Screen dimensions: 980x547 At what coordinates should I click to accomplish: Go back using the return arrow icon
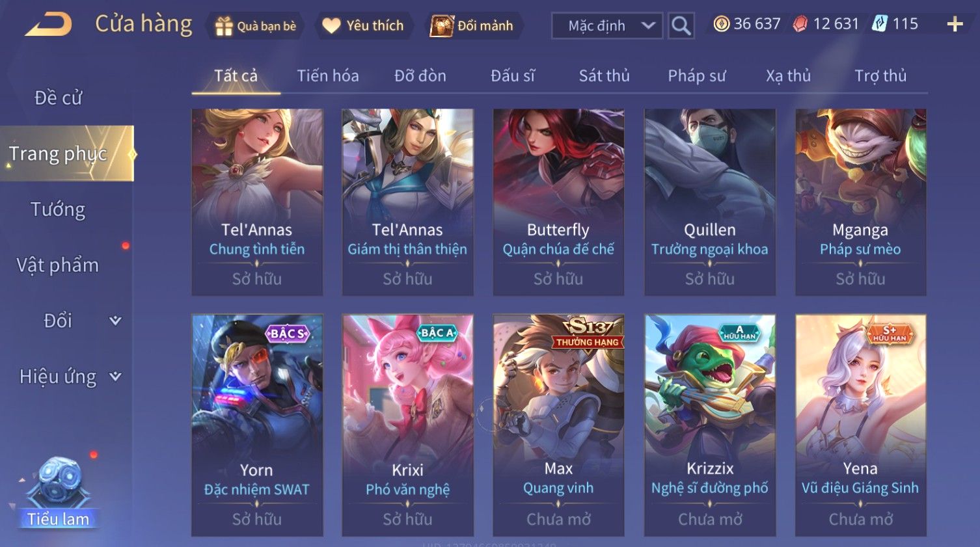49,25
